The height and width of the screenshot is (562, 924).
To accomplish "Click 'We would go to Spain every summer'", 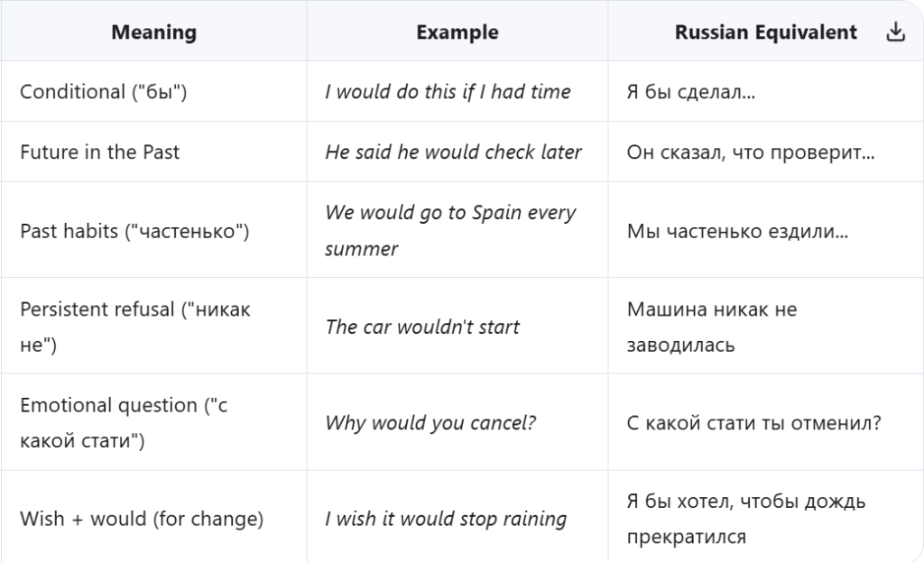I will click(x=449, y=230).
